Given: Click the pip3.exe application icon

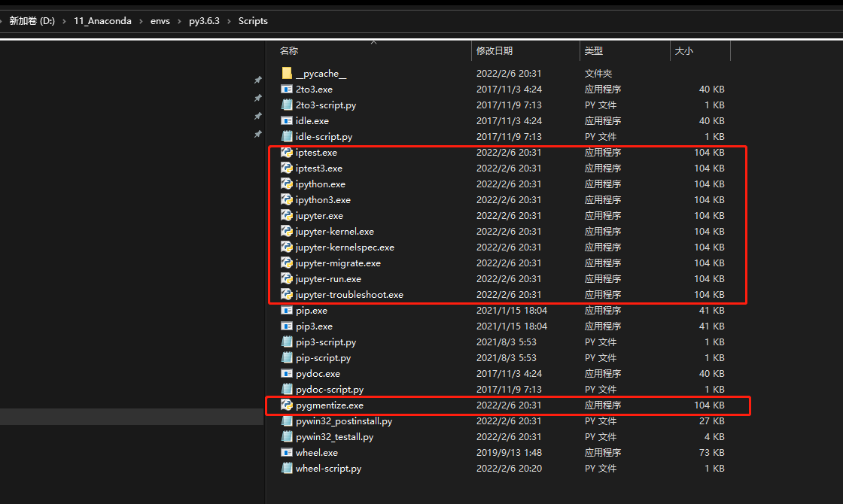Looking at the screenshot, I should [x=287, y=326].
